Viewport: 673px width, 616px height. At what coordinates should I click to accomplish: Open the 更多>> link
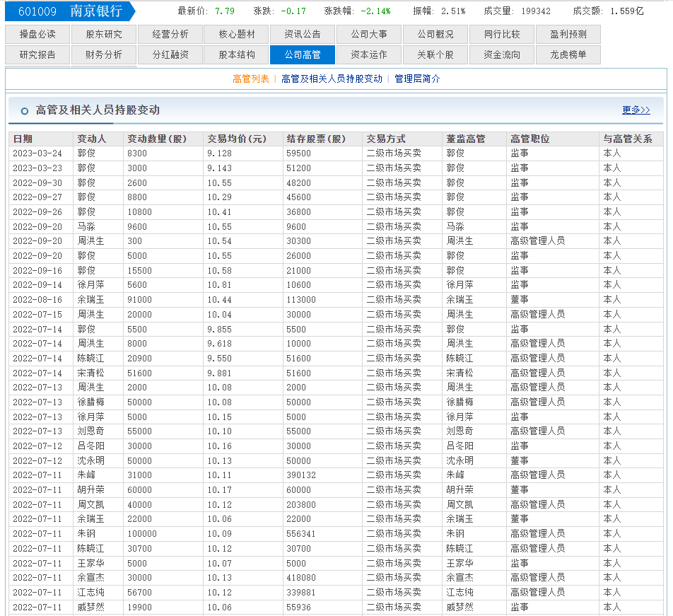[x=636, y=110]
